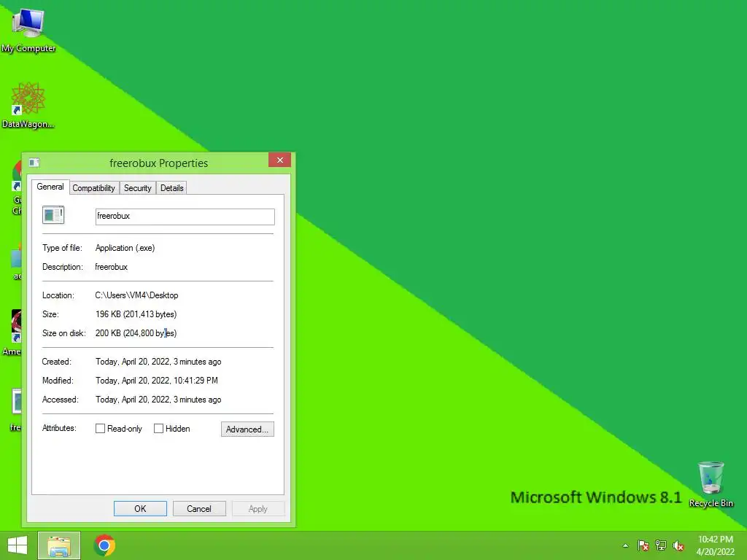The width and height of the screenshot is (747, 560).
Task: Open the Windows Start button
Action: point(18,545)
